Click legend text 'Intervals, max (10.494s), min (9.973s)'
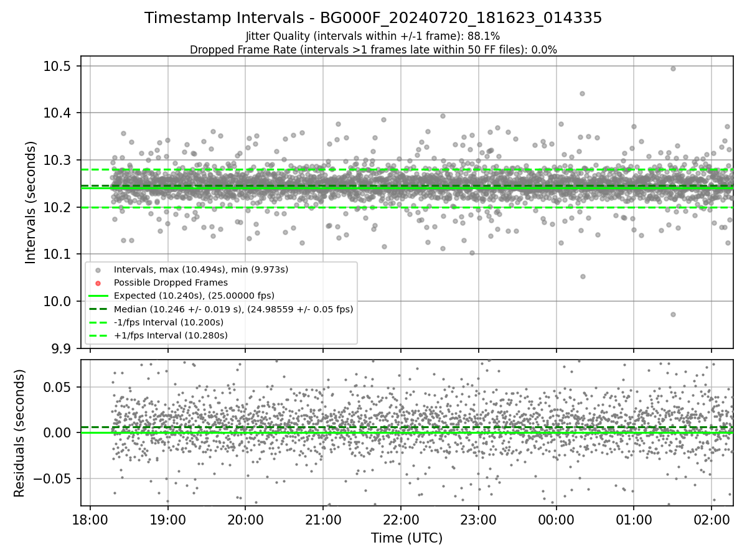 [201, 269]
